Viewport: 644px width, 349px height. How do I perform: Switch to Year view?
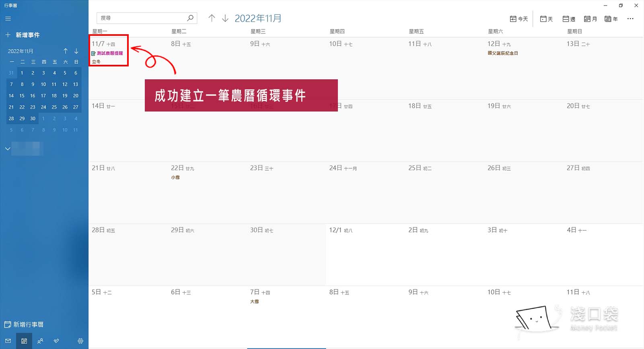coord(611,19)
